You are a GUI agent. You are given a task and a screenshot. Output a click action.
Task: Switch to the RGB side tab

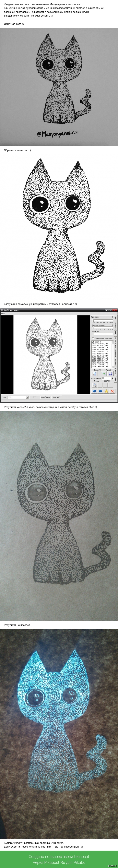[x=116, y=333]
